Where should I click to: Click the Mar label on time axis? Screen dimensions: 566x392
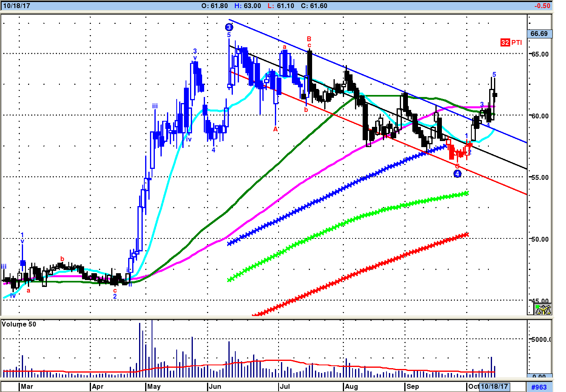tap(27, 387)
